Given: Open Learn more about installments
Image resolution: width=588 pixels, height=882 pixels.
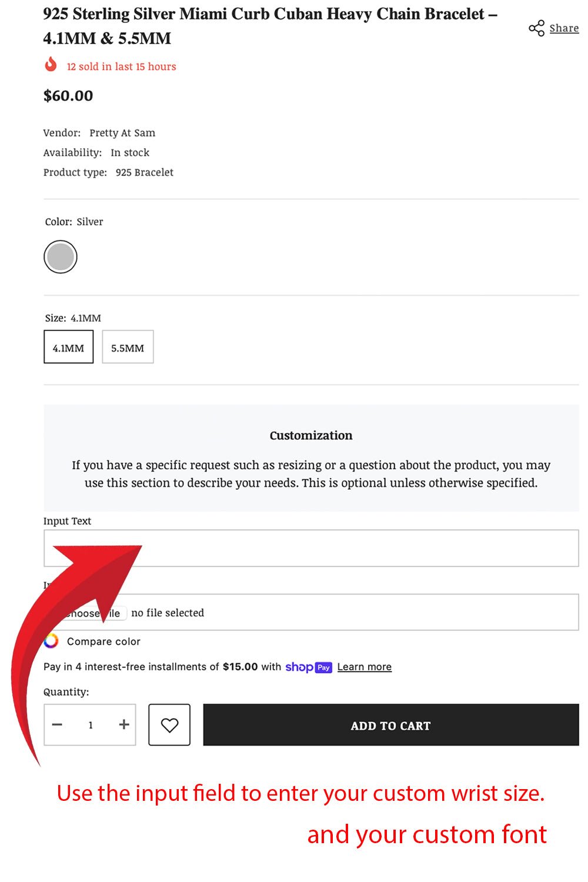Looking at the screenshot, I should (364, 667).
